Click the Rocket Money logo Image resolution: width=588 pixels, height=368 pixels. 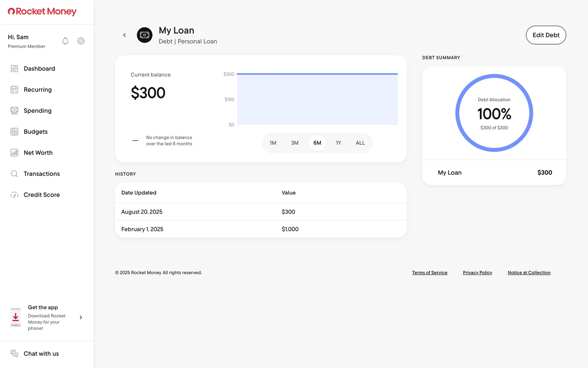(42, 12)
